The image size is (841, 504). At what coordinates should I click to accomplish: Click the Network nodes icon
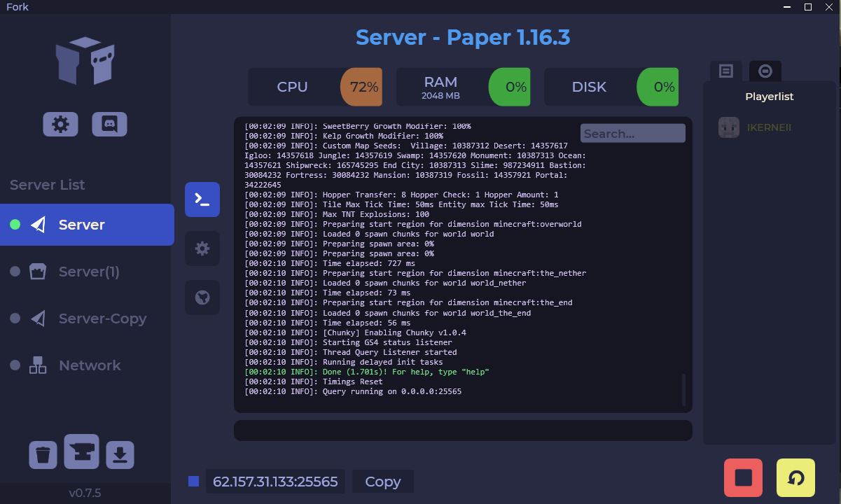(38, 365)
